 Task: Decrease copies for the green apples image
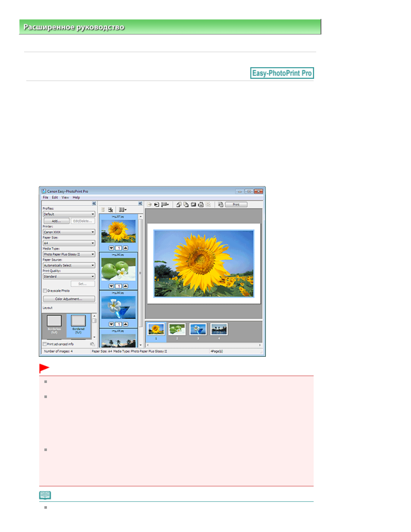click(111, 286)
